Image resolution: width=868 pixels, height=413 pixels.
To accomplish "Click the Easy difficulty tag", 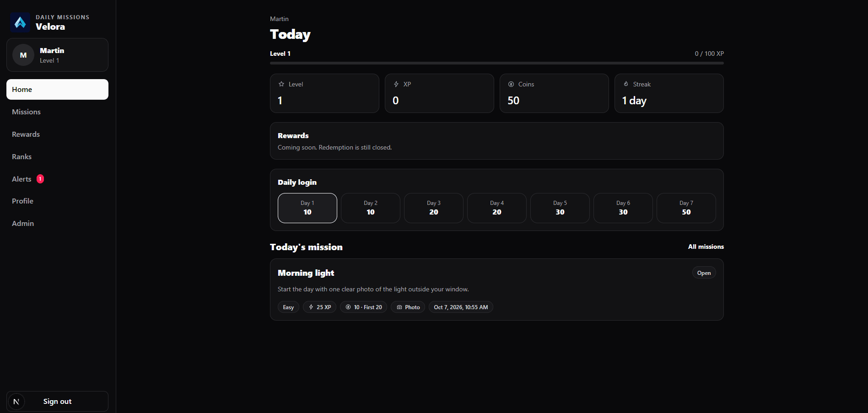I will click(x=288, y=307).
